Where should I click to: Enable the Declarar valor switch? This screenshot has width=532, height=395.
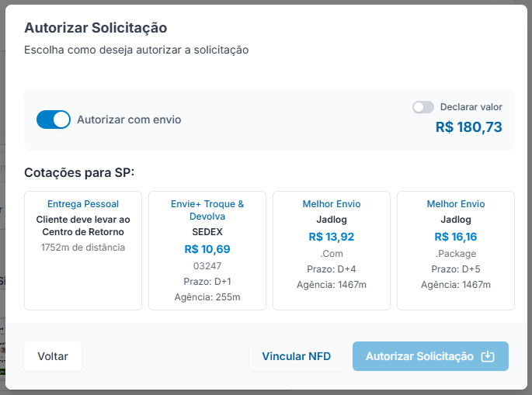tap(423, 107)
